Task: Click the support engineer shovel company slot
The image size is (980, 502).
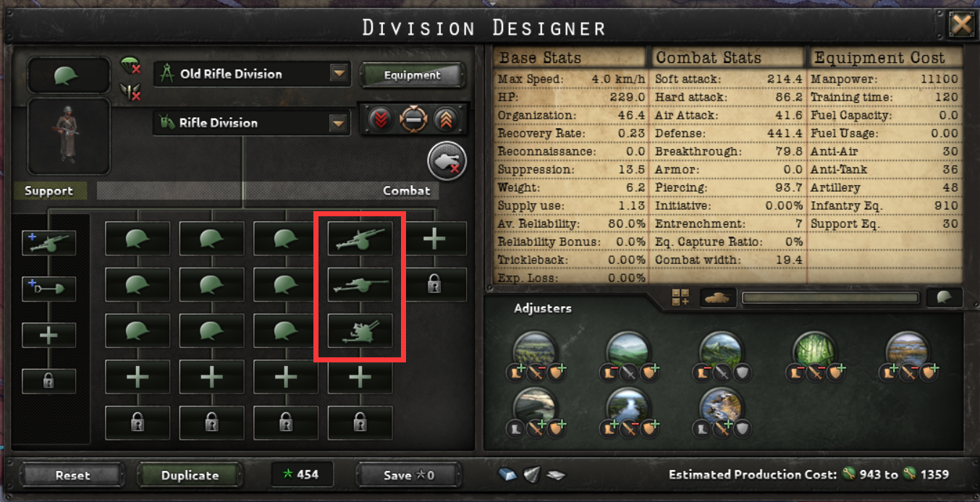Action: click(48, 289)
